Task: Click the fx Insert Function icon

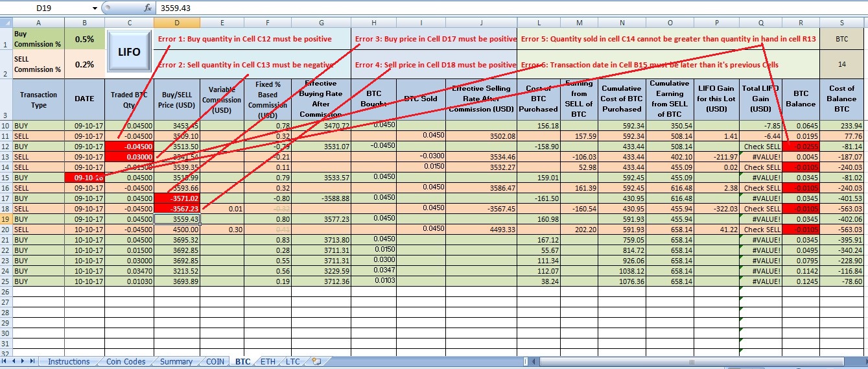Action: pyautogui.click(x=147, y=8)
